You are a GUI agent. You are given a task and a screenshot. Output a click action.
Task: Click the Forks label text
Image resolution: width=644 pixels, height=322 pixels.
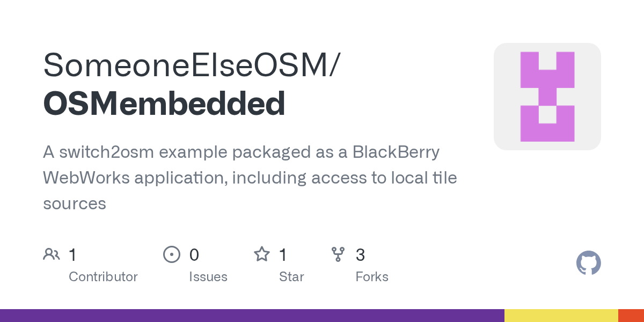[x=372, y=277]
